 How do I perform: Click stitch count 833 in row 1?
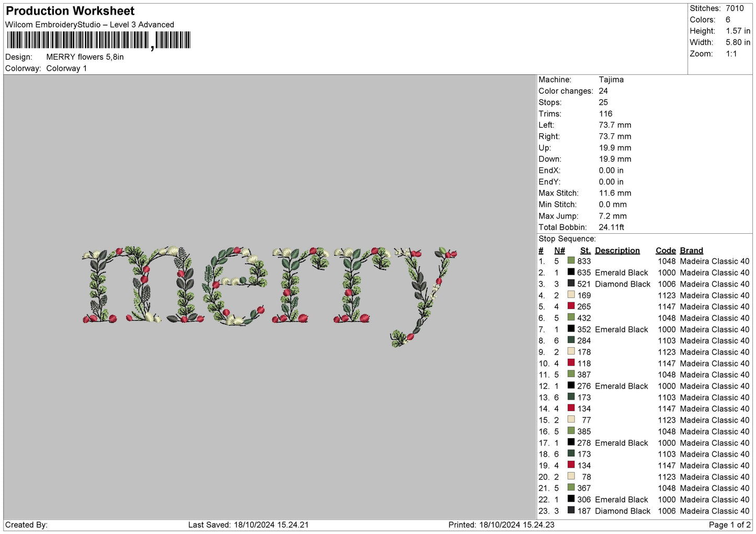click(584, 262)
